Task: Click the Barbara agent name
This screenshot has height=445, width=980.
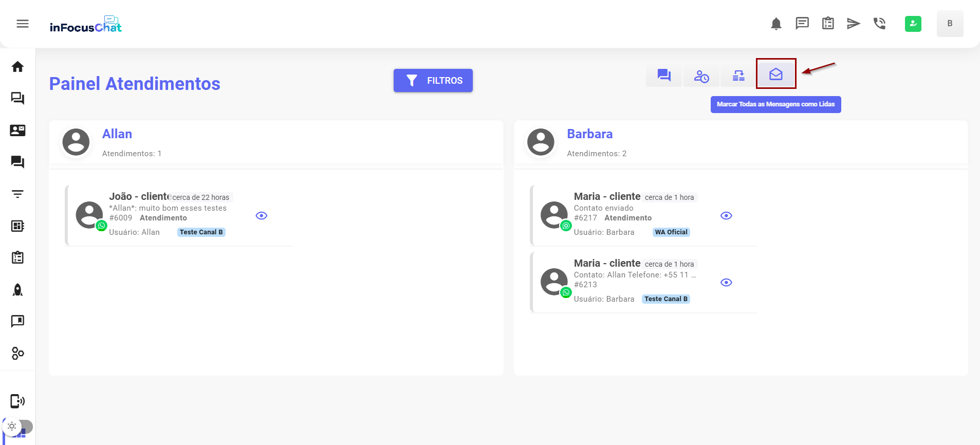Action: (589, 134)
